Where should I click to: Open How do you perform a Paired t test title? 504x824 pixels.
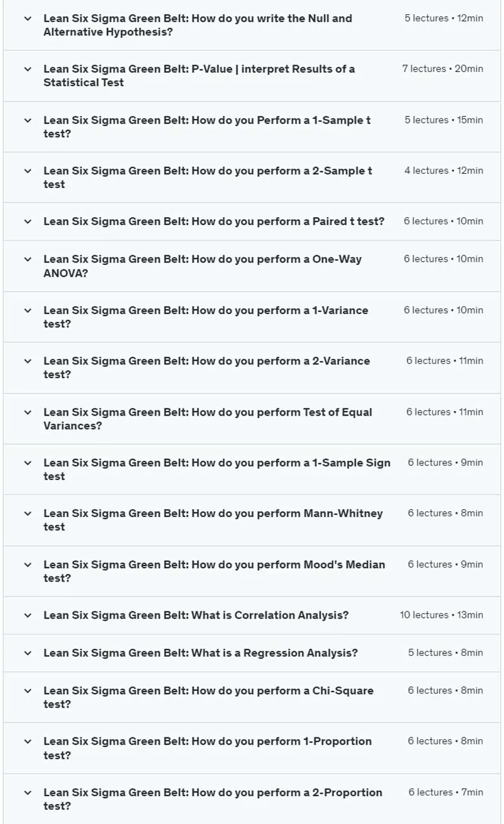(x=214, y=222)
